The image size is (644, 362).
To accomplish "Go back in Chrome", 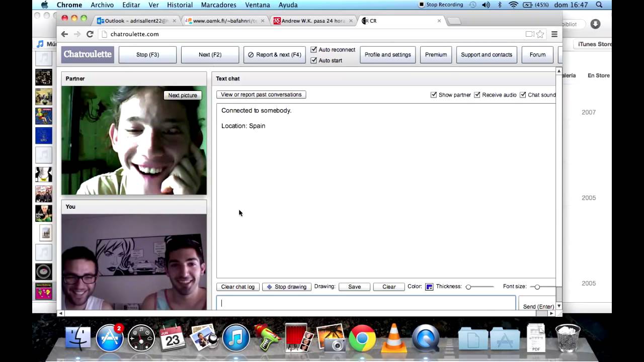I will pyautogui.click(x=64, y=34).
